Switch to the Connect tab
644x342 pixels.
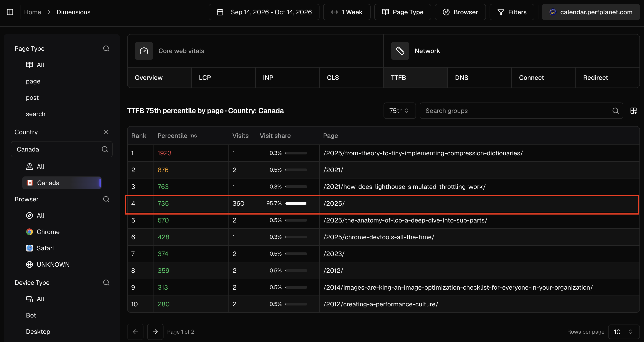click(x=543, y=78)
